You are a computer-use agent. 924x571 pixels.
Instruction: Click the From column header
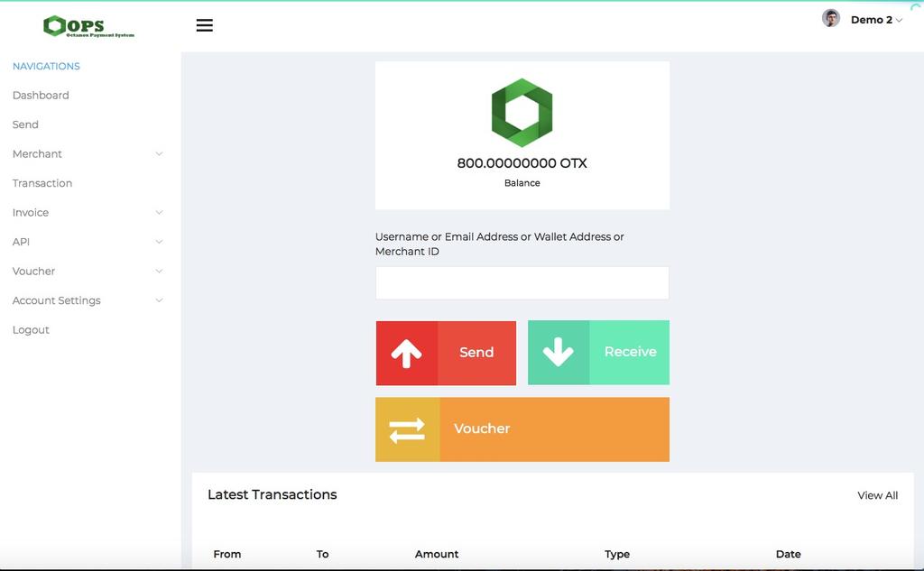point(227,554)
